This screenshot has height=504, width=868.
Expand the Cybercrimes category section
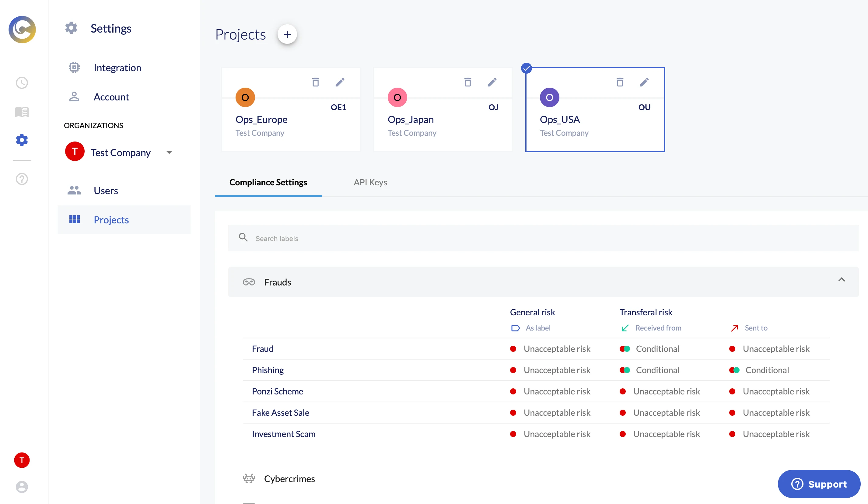click(289, 478)
